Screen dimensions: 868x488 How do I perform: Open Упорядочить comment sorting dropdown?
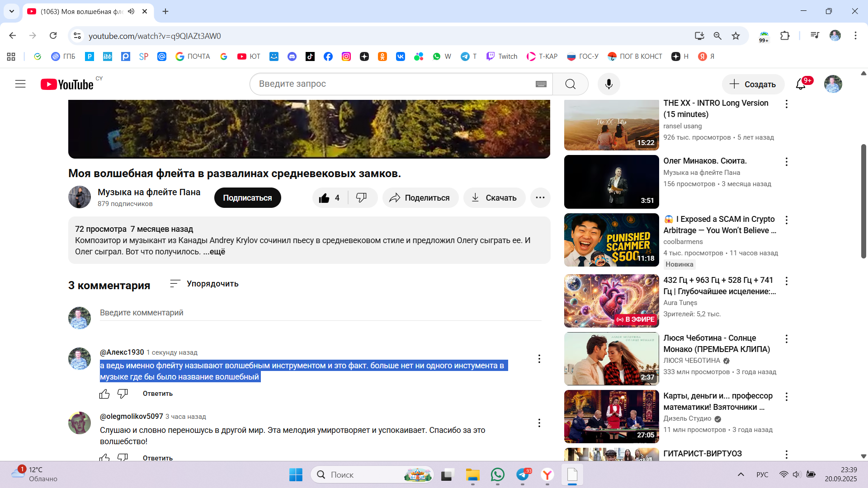point(204,284)
